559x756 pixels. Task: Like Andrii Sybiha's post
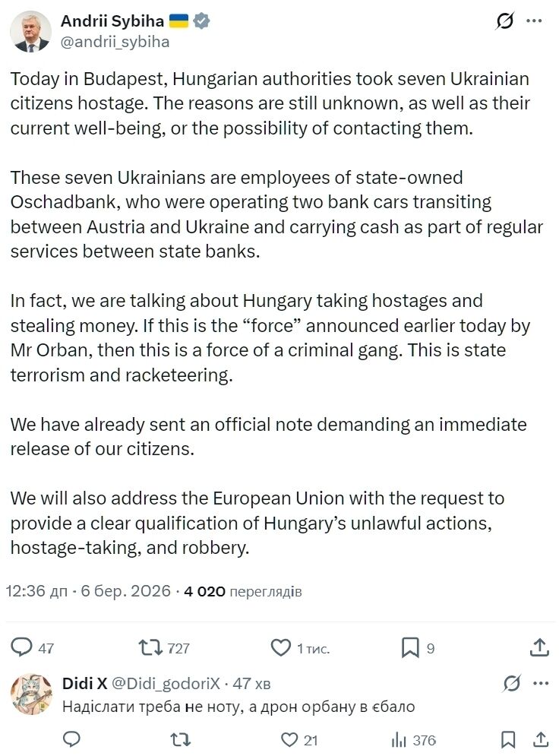pyautogui.click(x=281, y=647)
